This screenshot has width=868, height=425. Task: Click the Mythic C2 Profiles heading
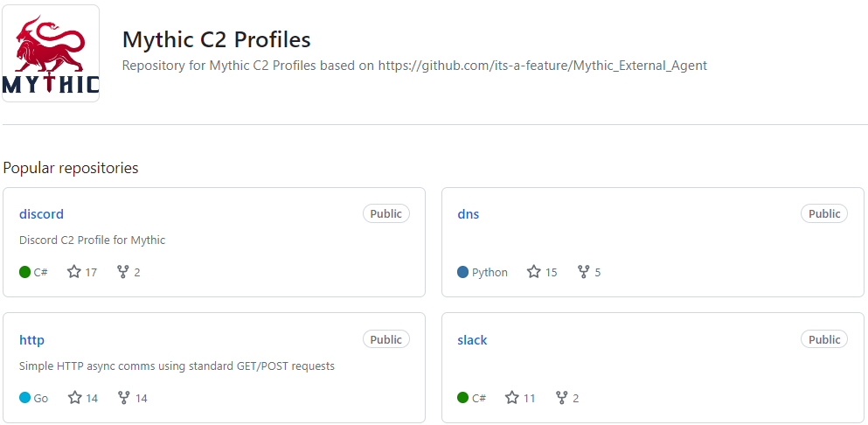(x=216, y=40)
